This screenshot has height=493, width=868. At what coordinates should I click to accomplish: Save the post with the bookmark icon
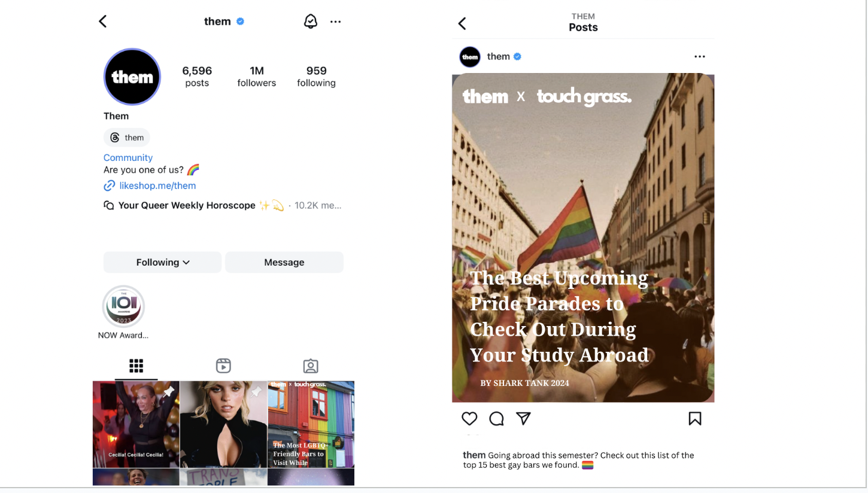click(694, 418)
